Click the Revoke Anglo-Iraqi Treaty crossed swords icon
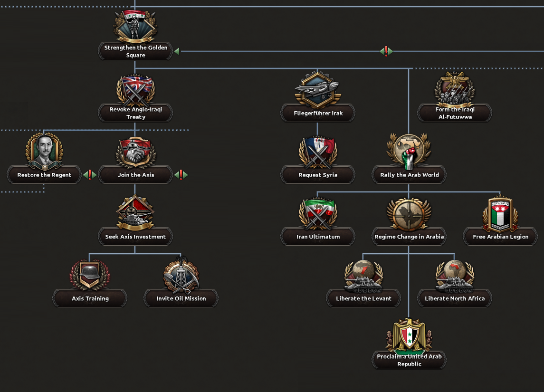The image size is (544, 392). coord(135,90)
